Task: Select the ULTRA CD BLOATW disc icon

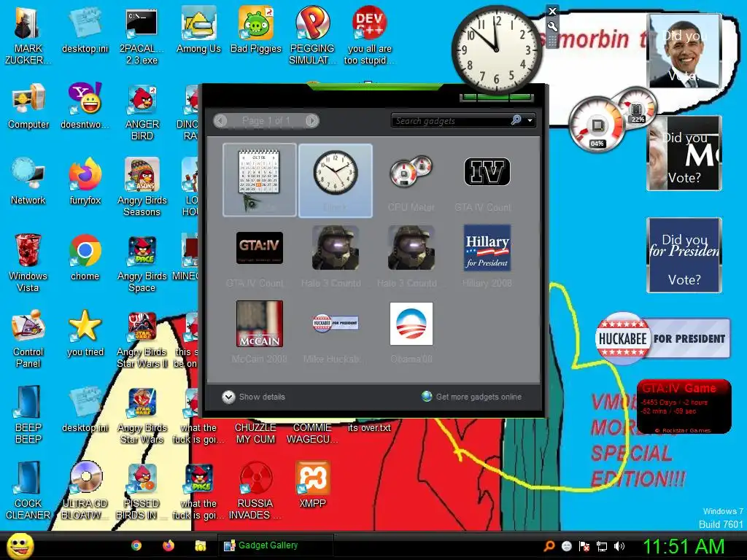Action: (x=85, y=491)
